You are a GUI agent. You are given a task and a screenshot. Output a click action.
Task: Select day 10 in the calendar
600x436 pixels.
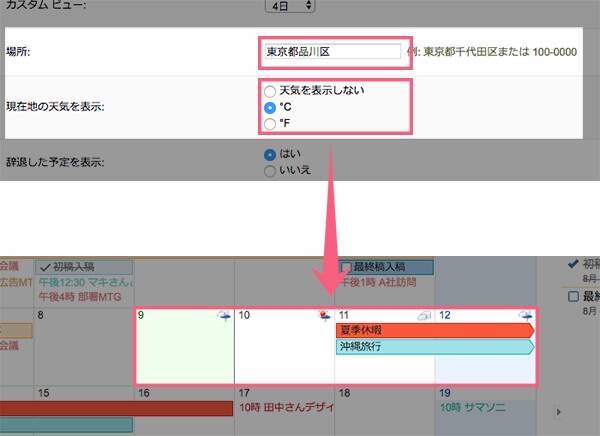coord(244,315)
